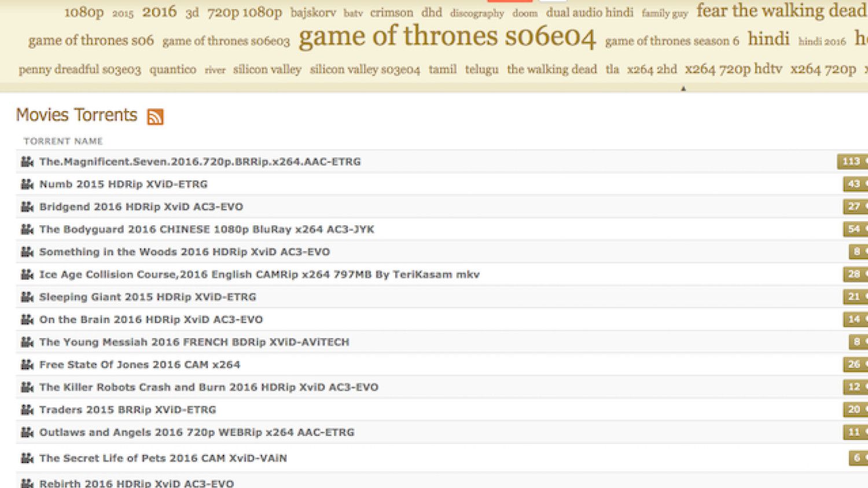This screenshot has width=868, height=488.
Task: Click movie icon beside The Secret Life of Pets
Action: tap(27, 458)
